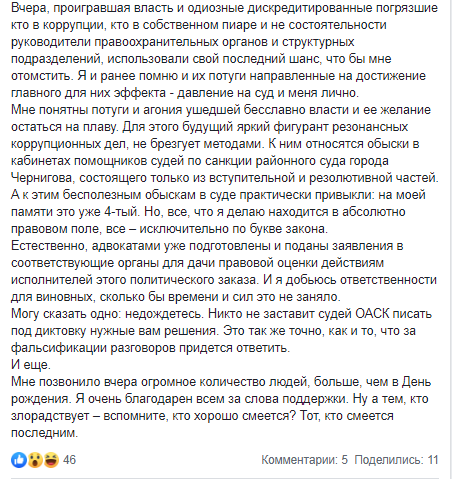Click the word "подразделений" in the first paragraph
Screen dimensions: 452x479
(x=56, y=59)
